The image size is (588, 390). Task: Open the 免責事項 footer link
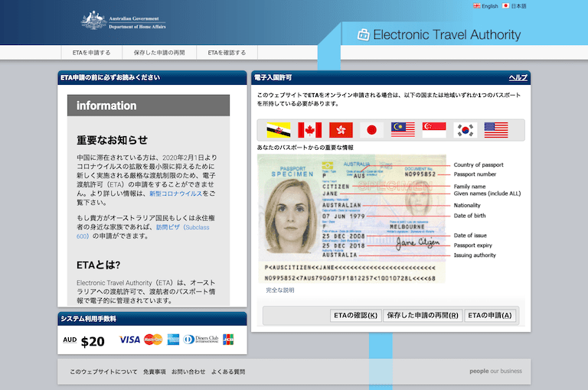pos(154,372)
